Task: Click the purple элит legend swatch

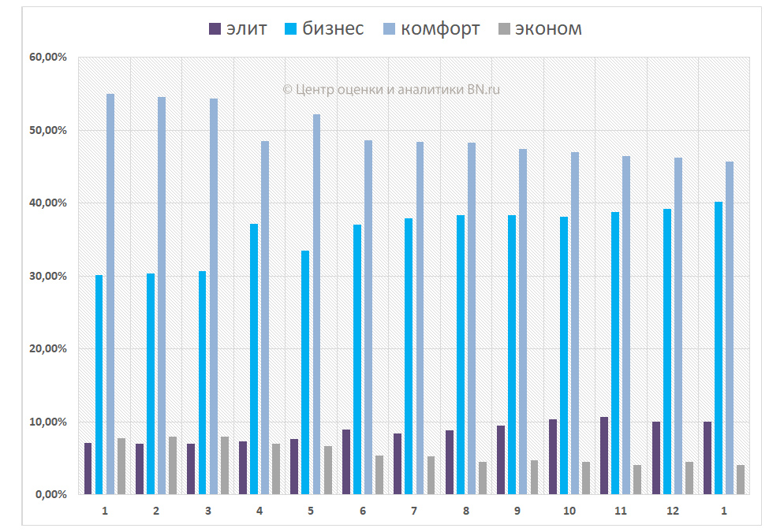Action: click(215, 29)
